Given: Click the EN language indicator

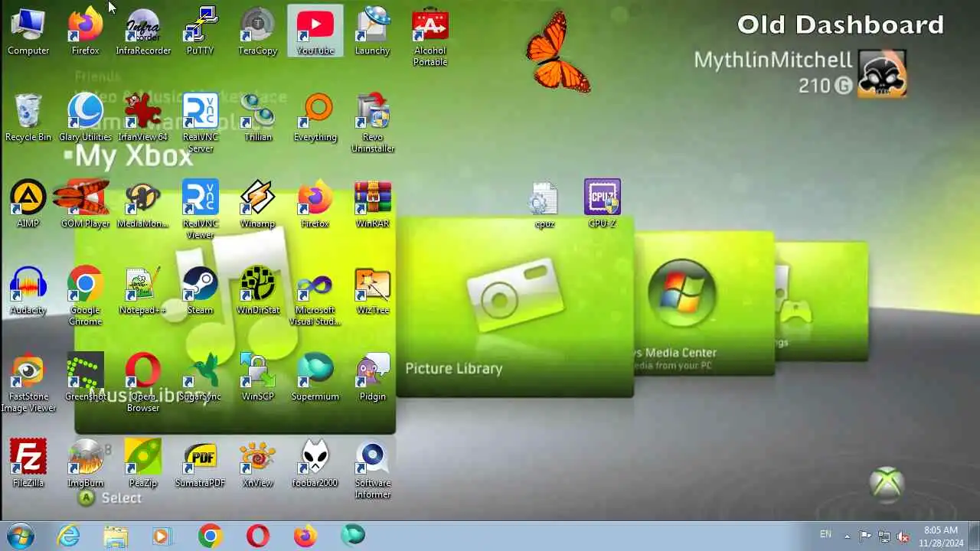Looking at the screenshot, I should click(x=825, y=534).
